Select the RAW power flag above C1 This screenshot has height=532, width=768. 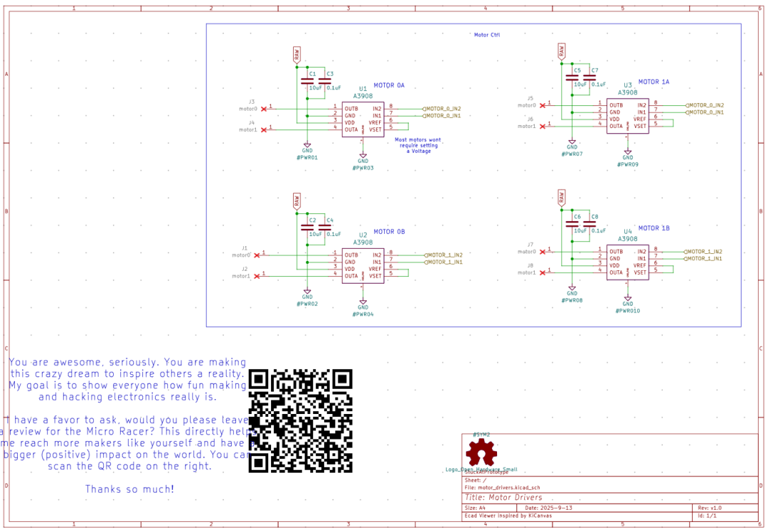[x=297, y=55]
